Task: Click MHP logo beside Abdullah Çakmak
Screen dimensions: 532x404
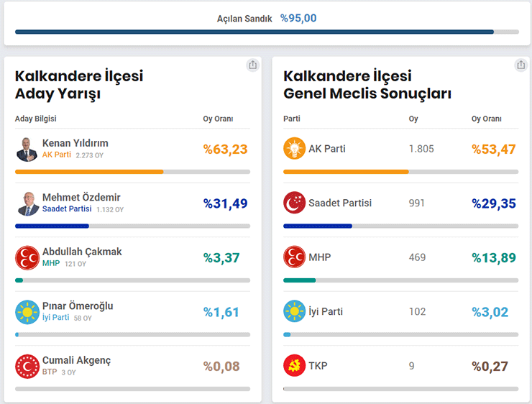Action: [27, 257]
